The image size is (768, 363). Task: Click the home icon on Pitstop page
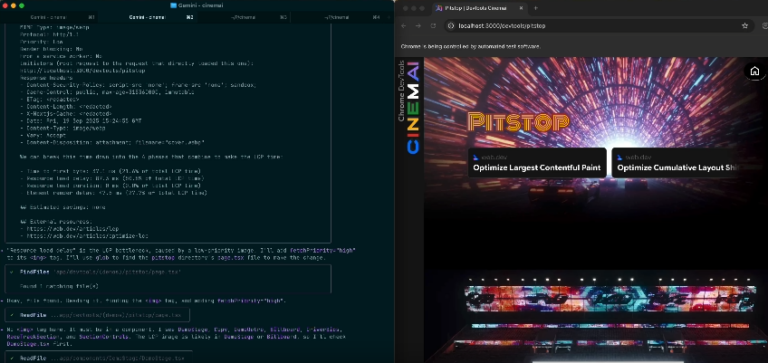[755, 71]
